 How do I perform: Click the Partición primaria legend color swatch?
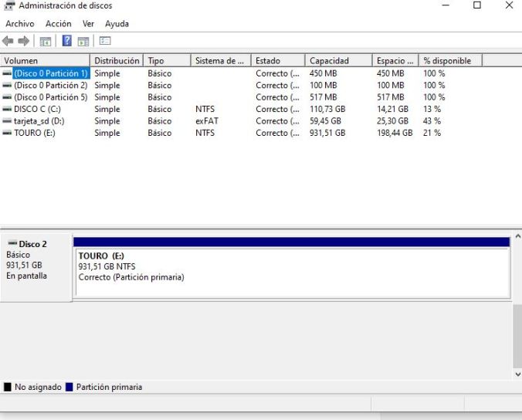click(x=69, y=388)
